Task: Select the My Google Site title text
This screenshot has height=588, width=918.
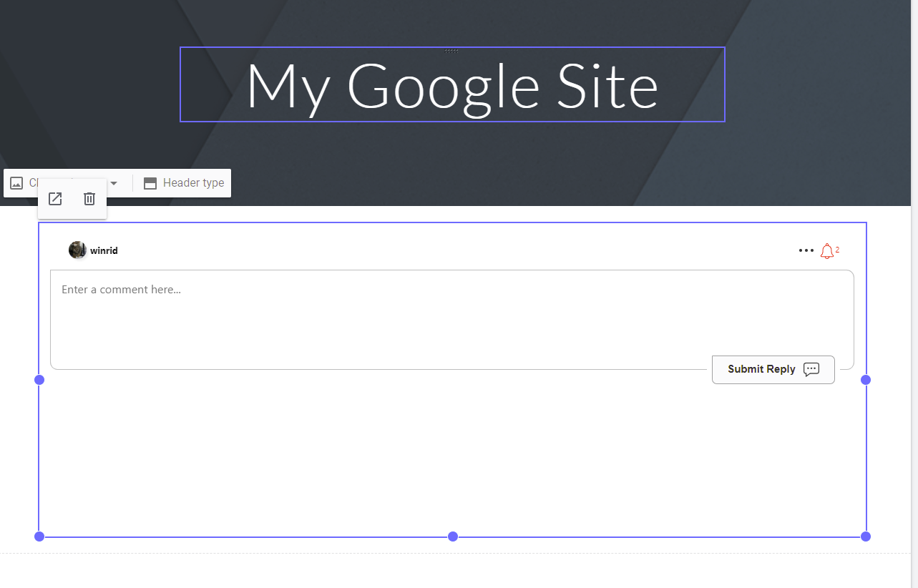Action: click(452, 86)
